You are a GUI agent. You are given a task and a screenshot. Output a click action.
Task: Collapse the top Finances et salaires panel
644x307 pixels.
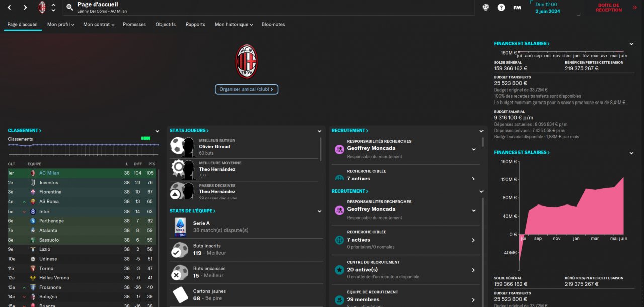631,44
